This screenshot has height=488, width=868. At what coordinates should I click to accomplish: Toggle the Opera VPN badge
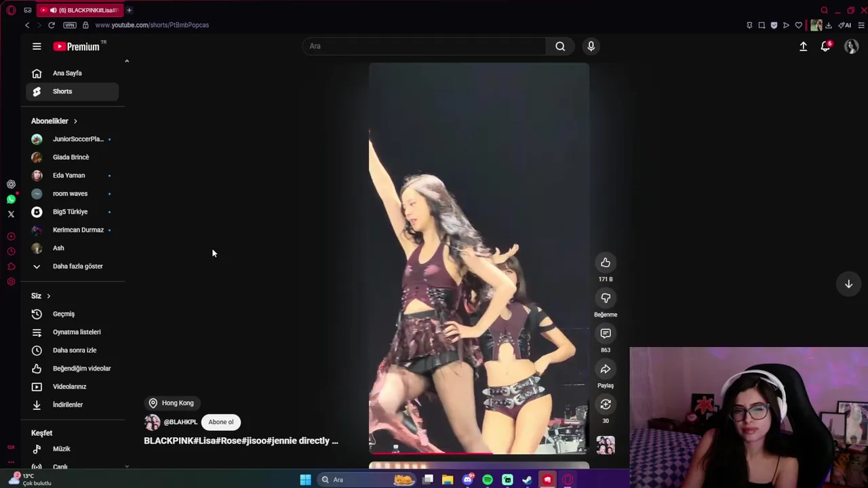tap(70, 25)
